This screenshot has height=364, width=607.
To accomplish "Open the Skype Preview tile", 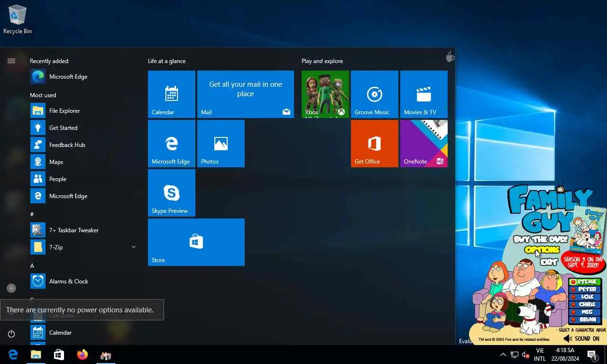I will pyautogui.click(x=172, y=193).
